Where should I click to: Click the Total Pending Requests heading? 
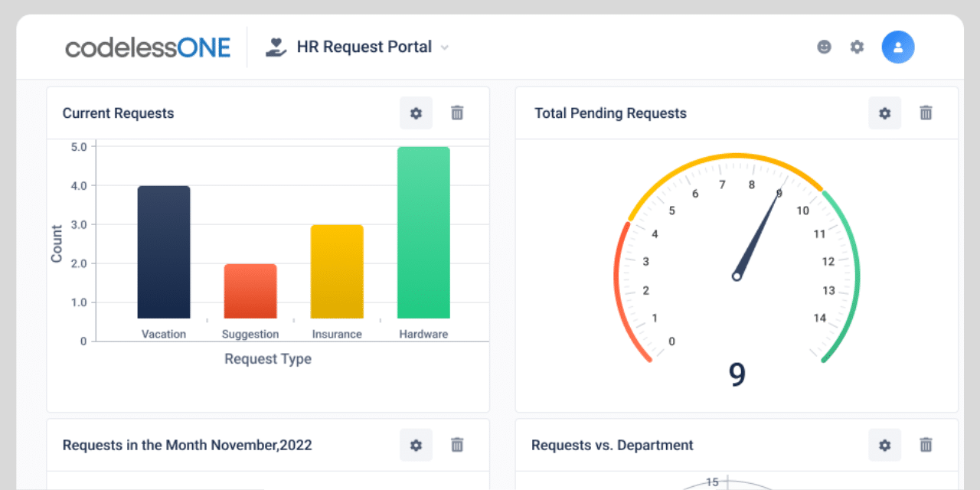tap(610, 113)
